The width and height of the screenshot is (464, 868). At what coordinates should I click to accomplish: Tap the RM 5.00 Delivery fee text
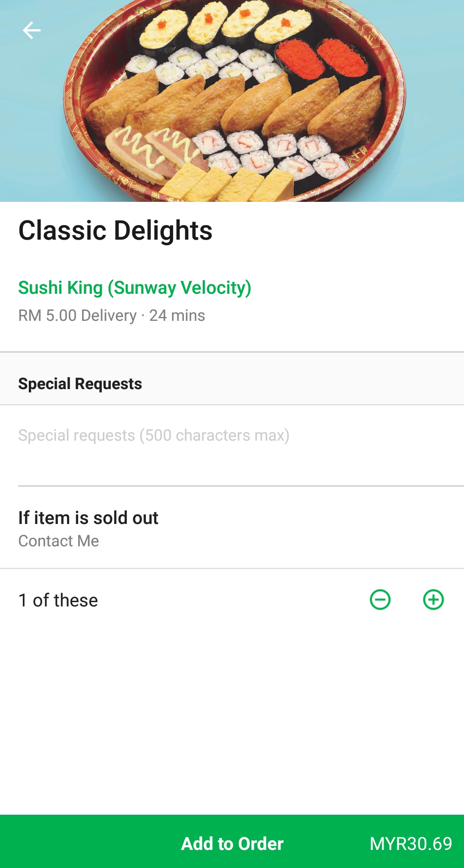pos(77,316)
